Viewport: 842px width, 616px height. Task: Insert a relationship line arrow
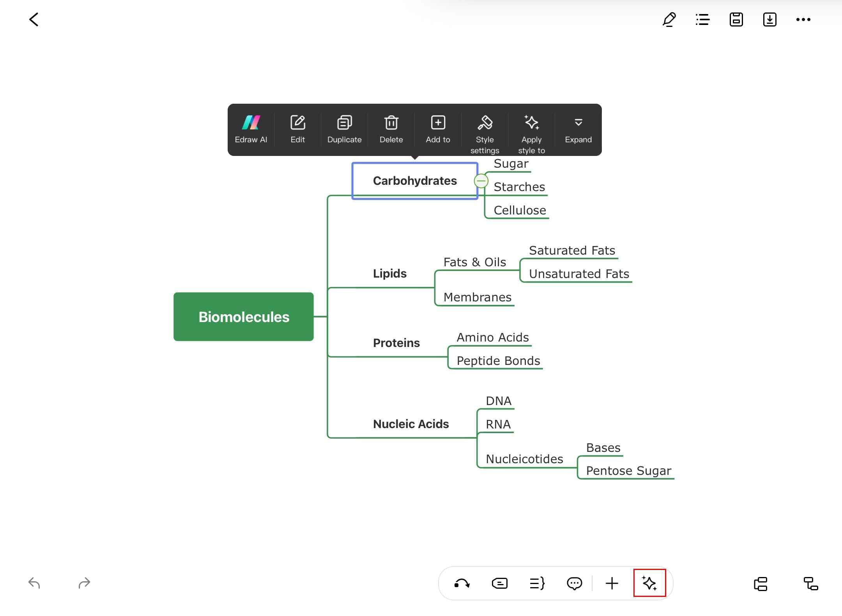click(x=462, y=584)
